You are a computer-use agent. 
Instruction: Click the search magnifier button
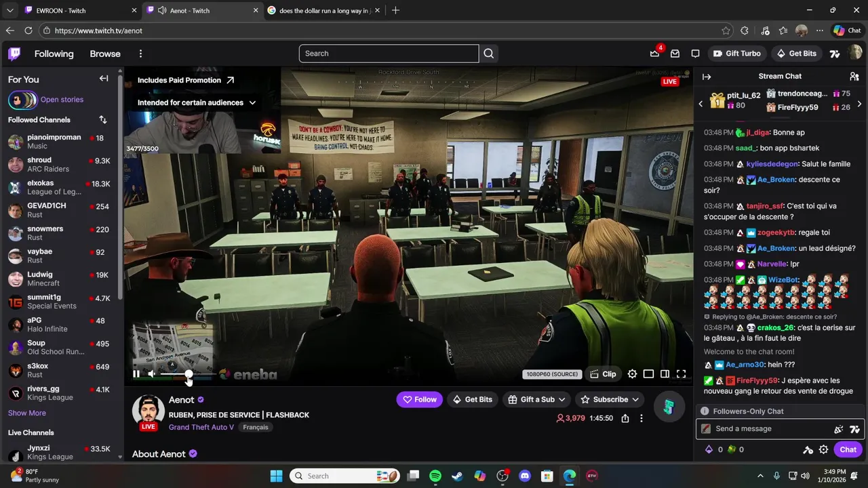(489, 54)
